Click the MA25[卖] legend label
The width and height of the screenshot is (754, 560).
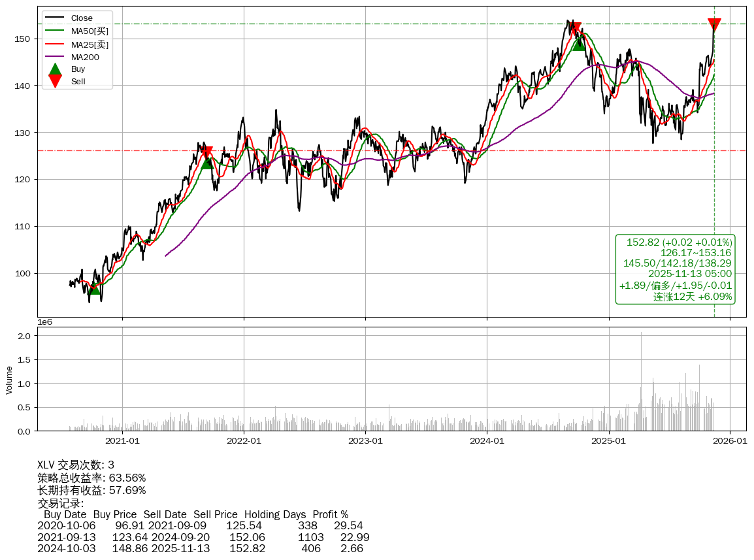click(90, 44)
